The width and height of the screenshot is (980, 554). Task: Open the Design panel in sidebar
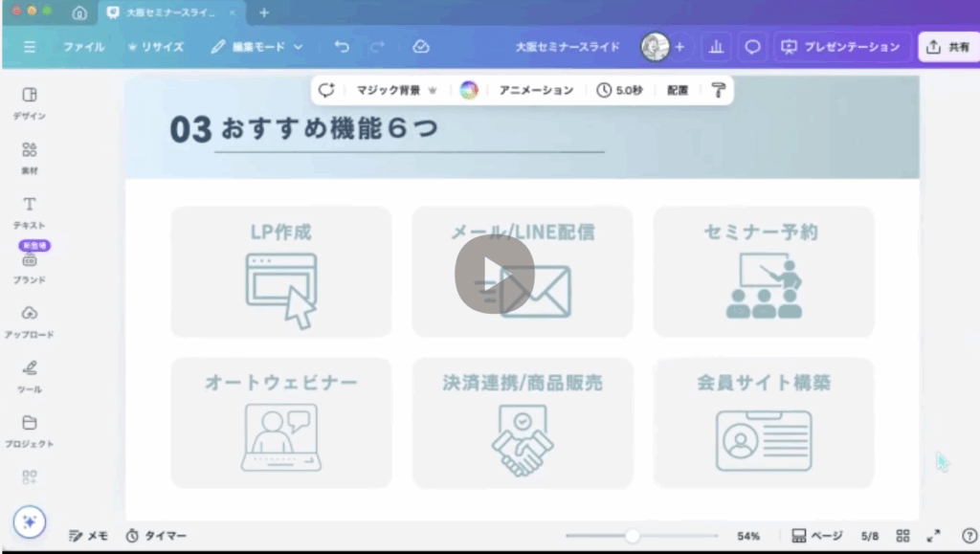click(29, 102)
